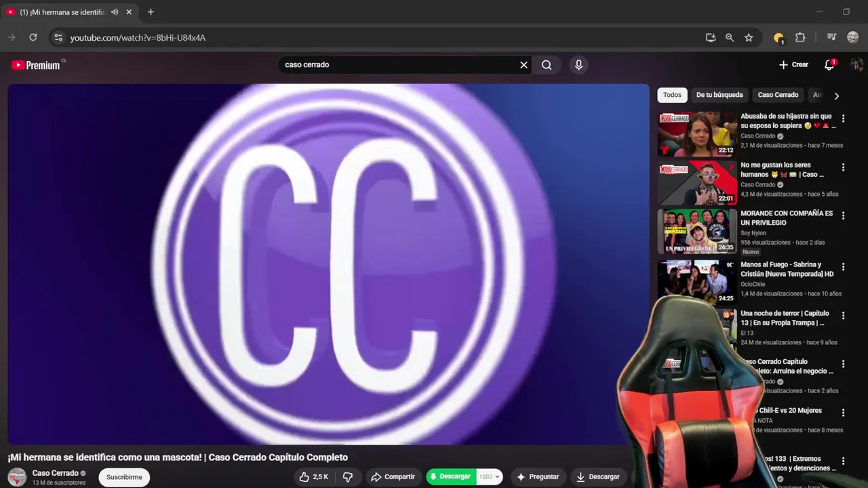This screenshot has width=868, height=488.
Task: Open thumbnail of No me gustan los seres humanos
Action: click(697, 183)
